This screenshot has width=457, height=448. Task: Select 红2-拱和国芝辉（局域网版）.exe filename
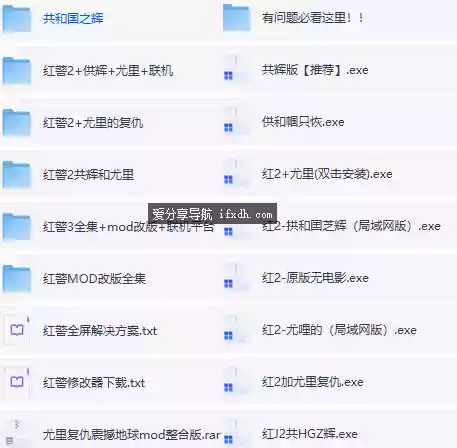click(x=351, y=226)
